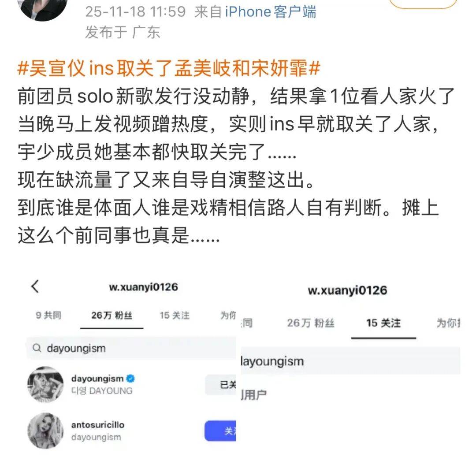
Task: Open the antosuricillo username entry
Action: pos(98,425)
